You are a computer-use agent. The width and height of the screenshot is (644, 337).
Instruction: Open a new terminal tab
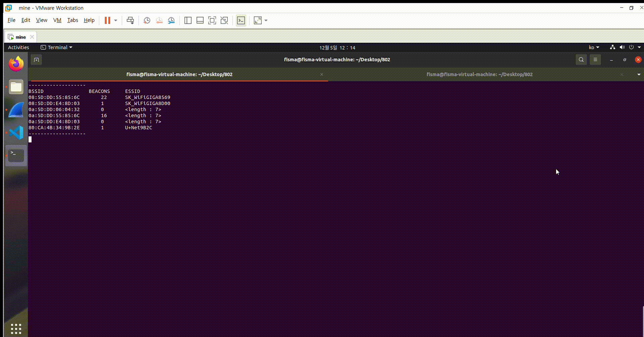pos(36,59)
